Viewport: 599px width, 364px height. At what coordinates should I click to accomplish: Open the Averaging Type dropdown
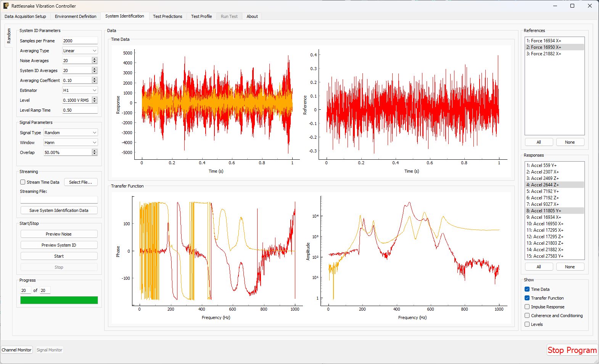click(80, 51)
